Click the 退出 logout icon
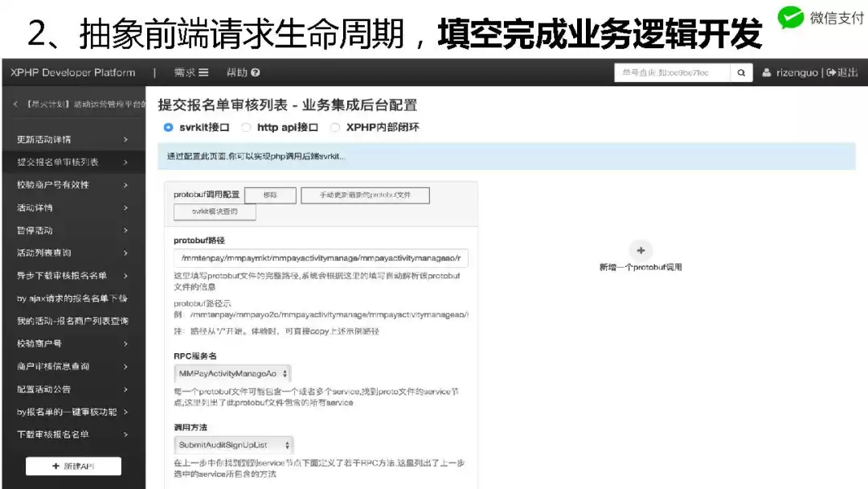 [x=831, y=72]
